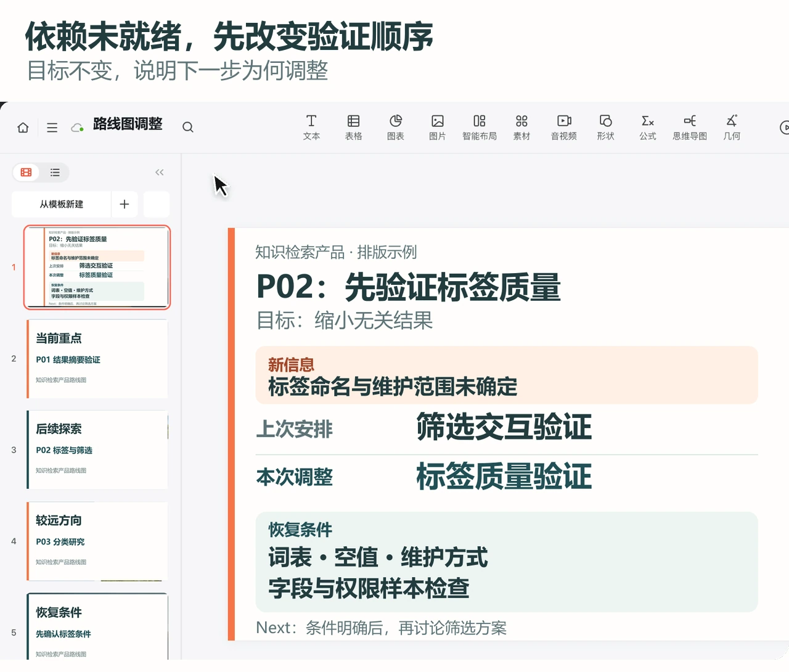789x672 pixels.
Task: Click the 新信息 heading
Action: pos(291,365)
